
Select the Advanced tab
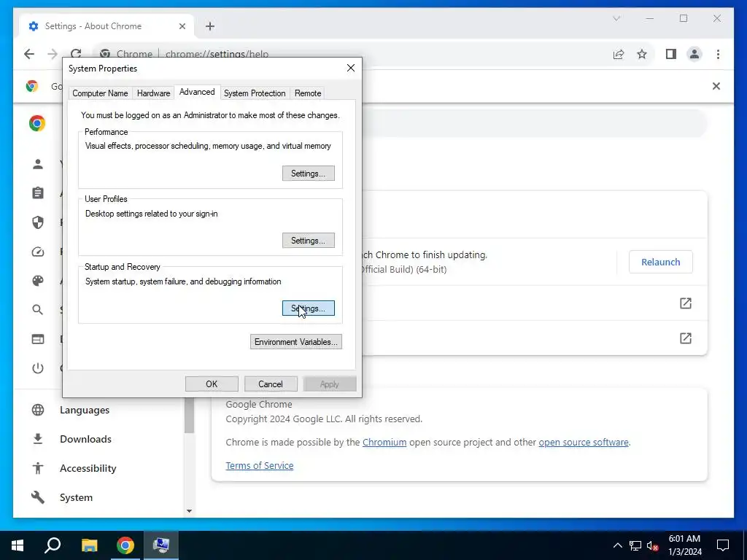197,92
